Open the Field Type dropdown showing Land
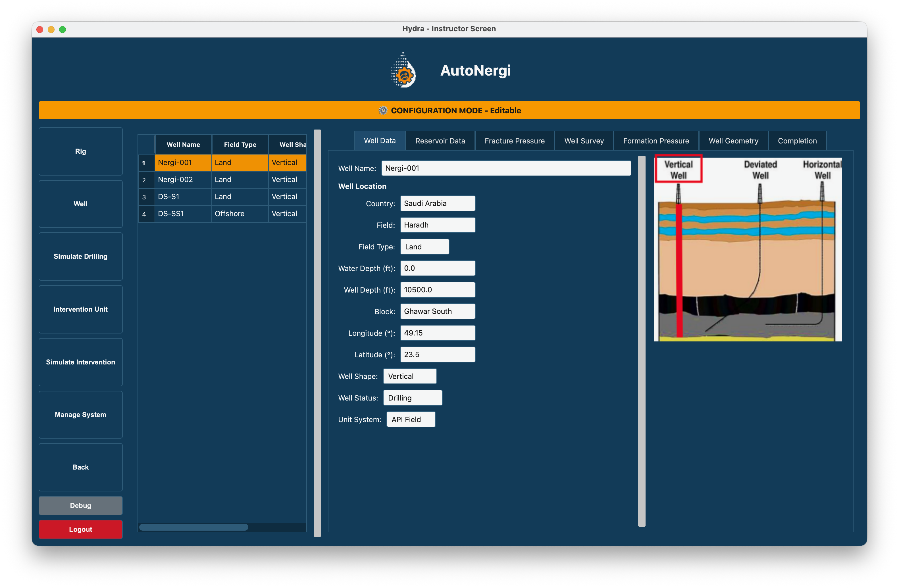 [x=424, y=246]
